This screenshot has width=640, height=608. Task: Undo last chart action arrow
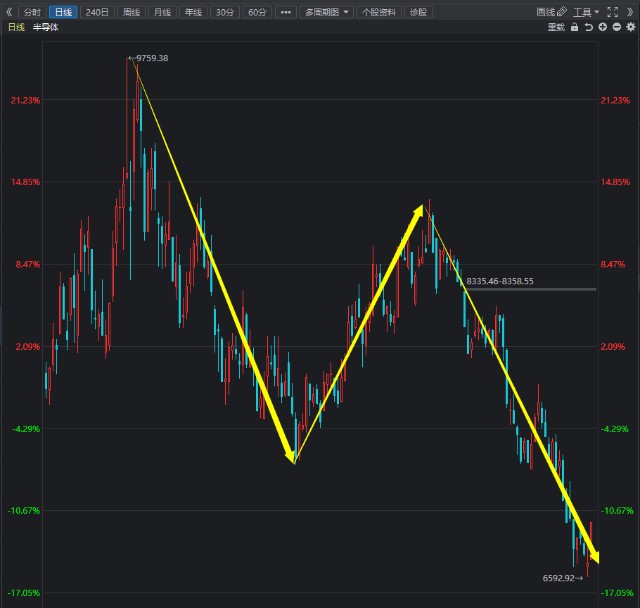588,27
